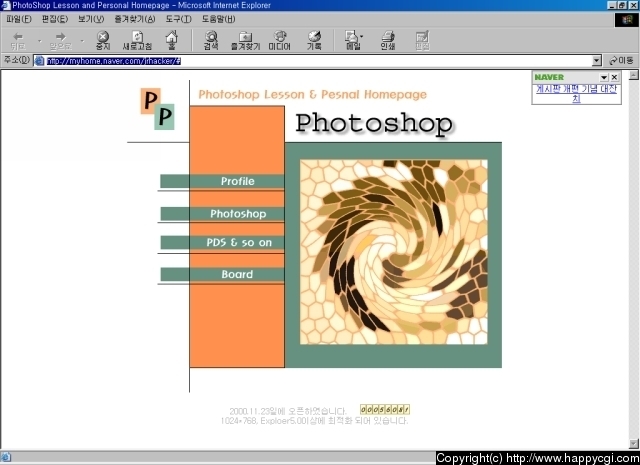Screen dimensions: 640x465
Task: Open the History toolbar icon
Action: [314, 40]
